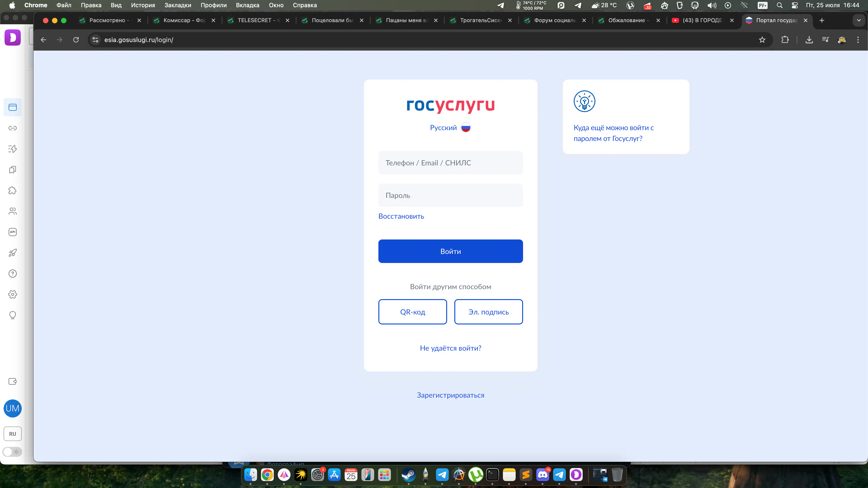Open the Закладки menu
Viewport: 868px width, 488px height.
pyautogui.click(x=178, y=5)
